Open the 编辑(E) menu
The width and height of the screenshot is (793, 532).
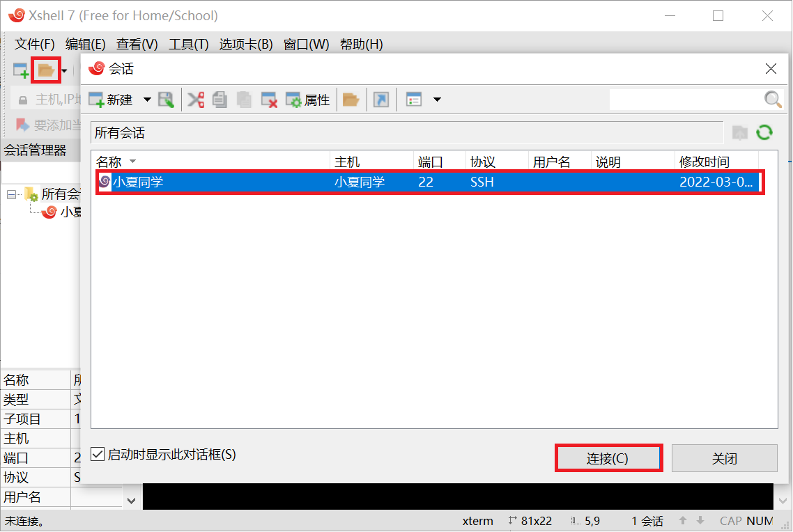coord(86,45)
